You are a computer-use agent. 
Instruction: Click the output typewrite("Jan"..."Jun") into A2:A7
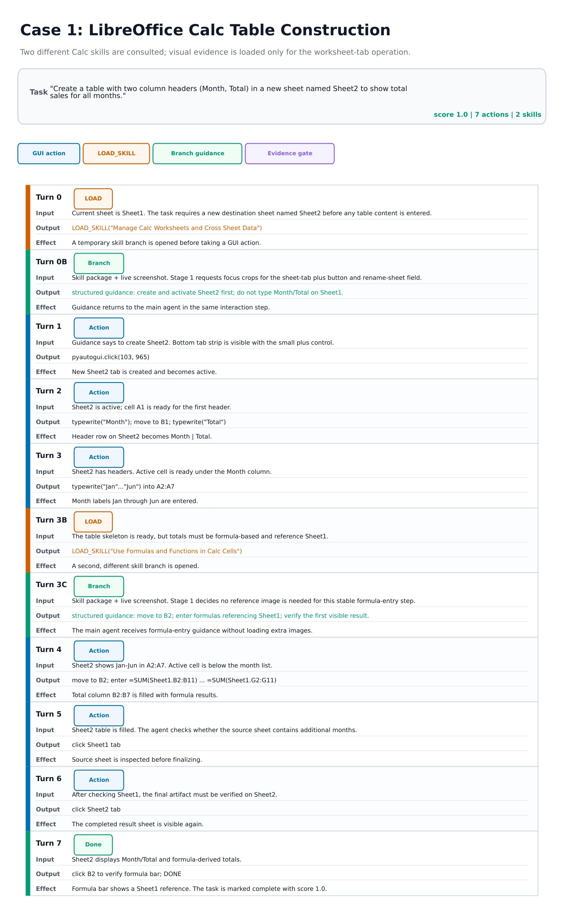pos(123,487)
